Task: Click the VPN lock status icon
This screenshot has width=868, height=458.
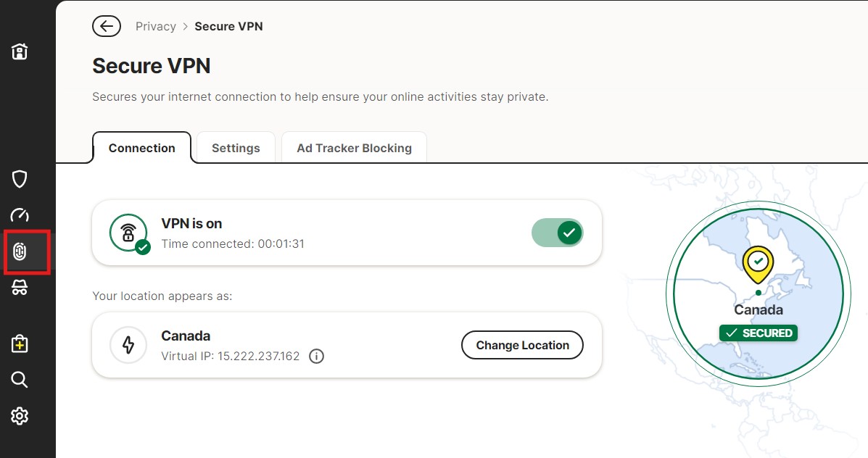Action: pyautogui.click(x=128, y=233)
